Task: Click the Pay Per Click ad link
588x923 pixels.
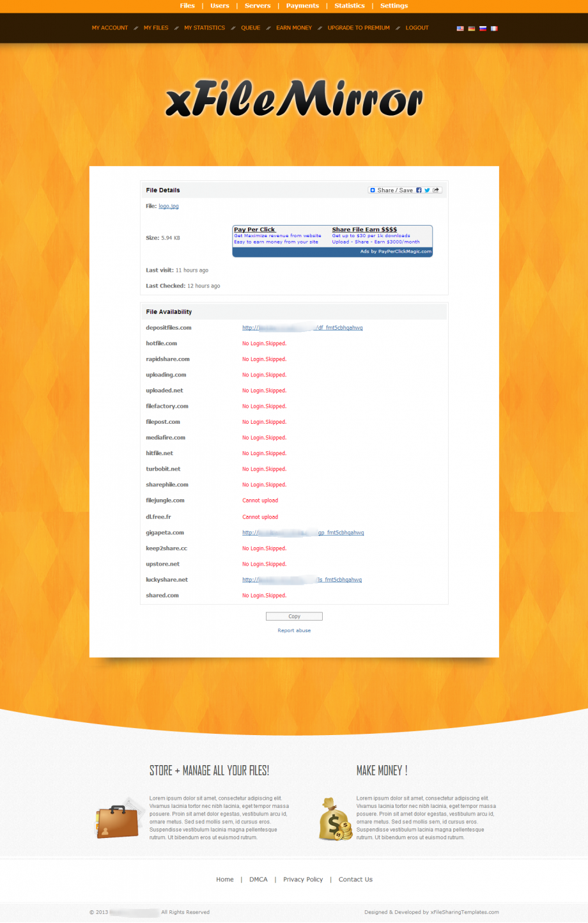Action: 254,229
